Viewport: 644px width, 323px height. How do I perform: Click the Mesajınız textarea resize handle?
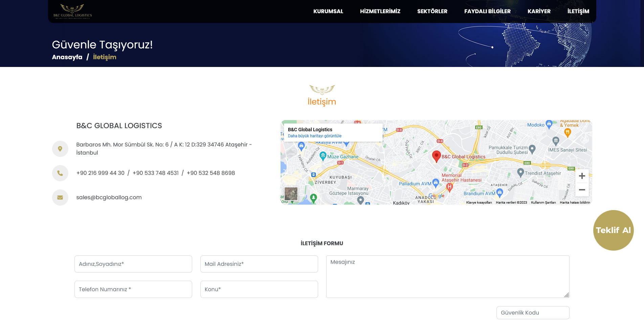click(567, 295)
